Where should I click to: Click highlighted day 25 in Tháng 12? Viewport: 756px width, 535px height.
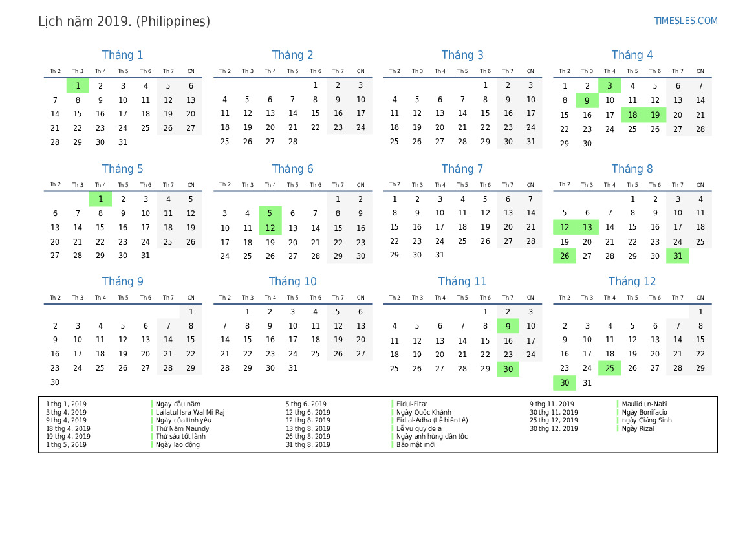point(609,368)
